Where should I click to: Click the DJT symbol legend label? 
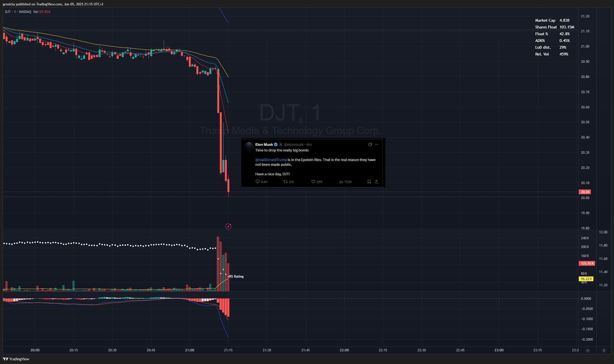click(x=8, y=12)
